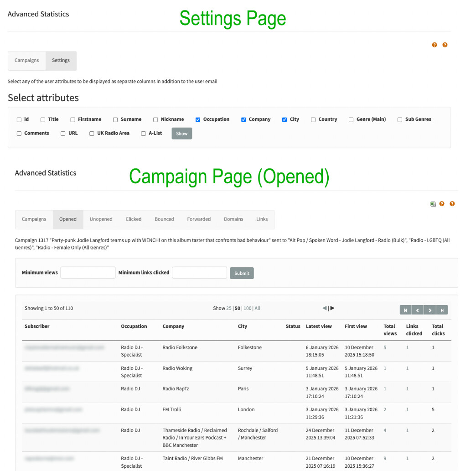Go to previous page using chevron button

[418, 310]
